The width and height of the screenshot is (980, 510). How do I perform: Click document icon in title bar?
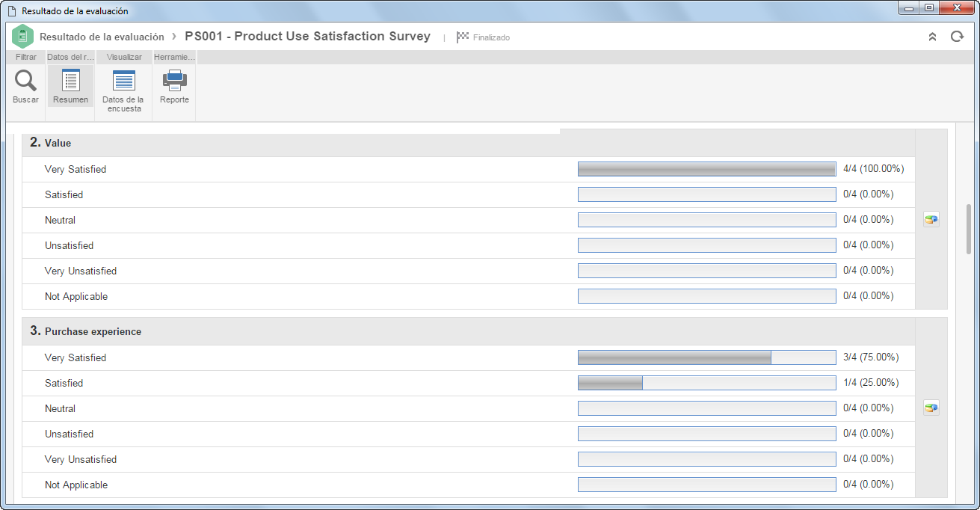[x=10, y=11]
